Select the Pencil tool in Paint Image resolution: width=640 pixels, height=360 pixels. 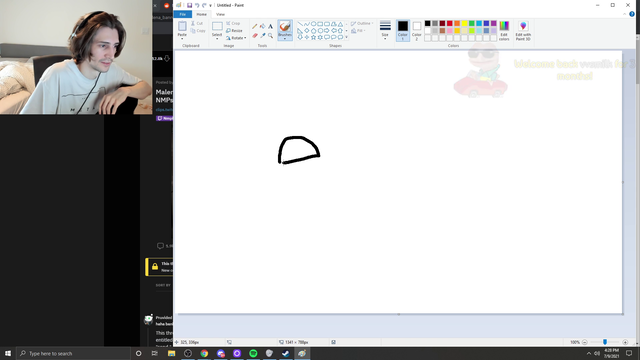pyautogui.click(x=254, y=27)
